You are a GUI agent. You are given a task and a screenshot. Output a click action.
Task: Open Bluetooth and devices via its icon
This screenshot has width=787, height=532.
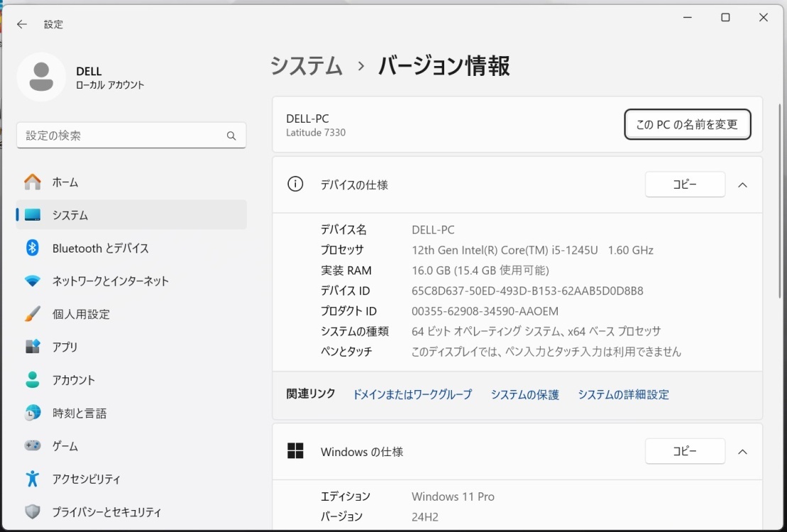tap(33, 248)
